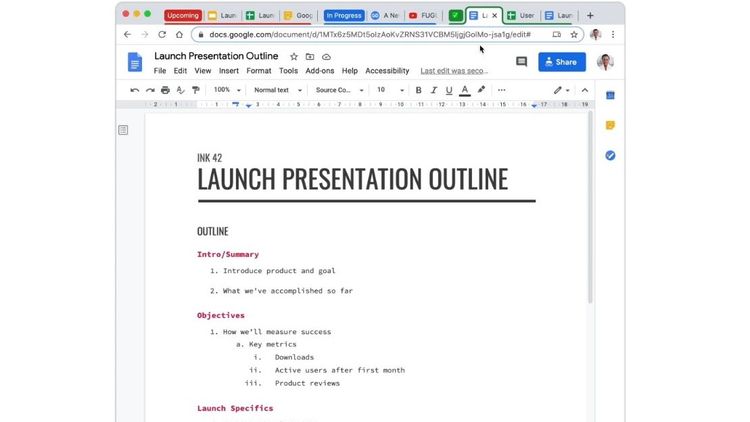Open the Keep notes side panel icon

click(x=610, y=125)
